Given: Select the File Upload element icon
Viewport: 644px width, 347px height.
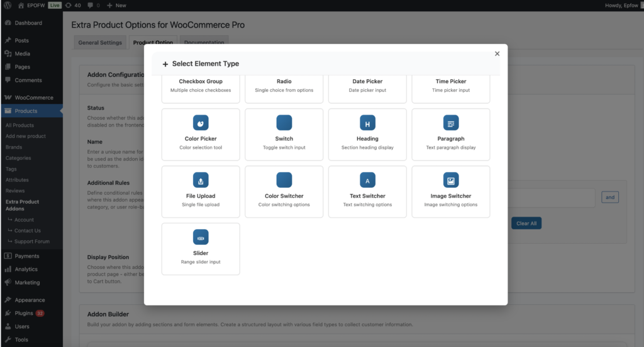Looking at the screenshot, I should 201,180.
